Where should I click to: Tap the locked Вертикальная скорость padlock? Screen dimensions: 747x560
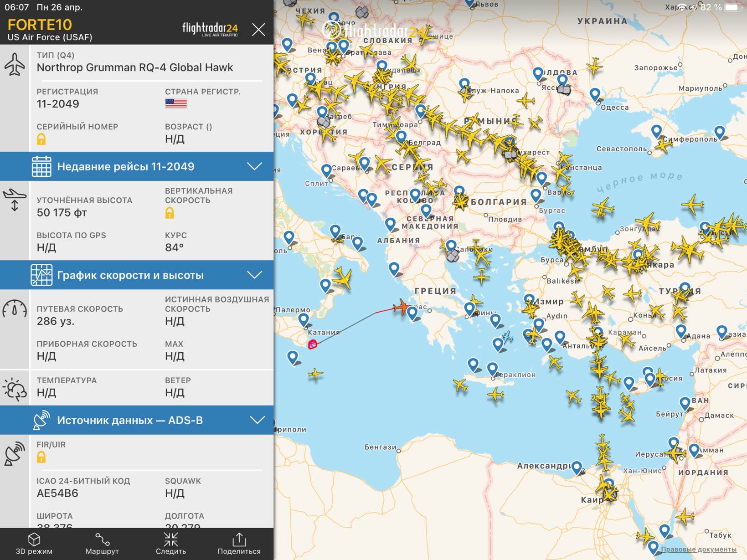[170, 212]
